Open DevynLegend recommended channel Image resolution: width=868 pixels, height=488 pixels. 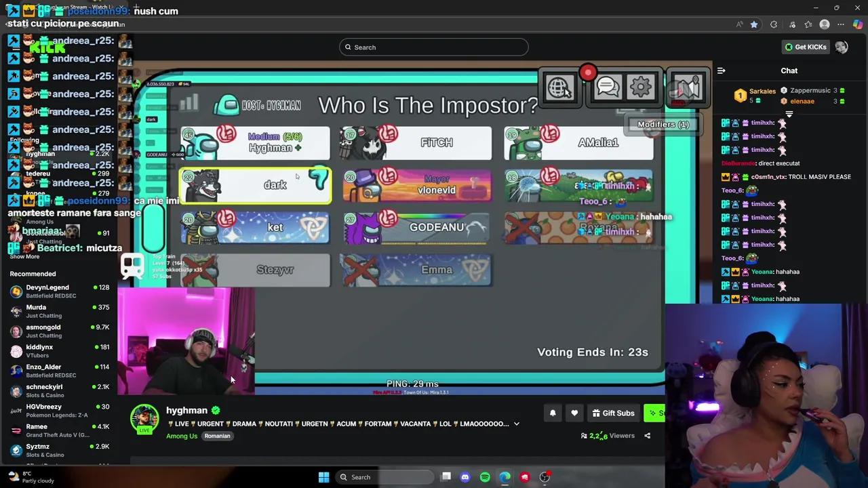60,291
